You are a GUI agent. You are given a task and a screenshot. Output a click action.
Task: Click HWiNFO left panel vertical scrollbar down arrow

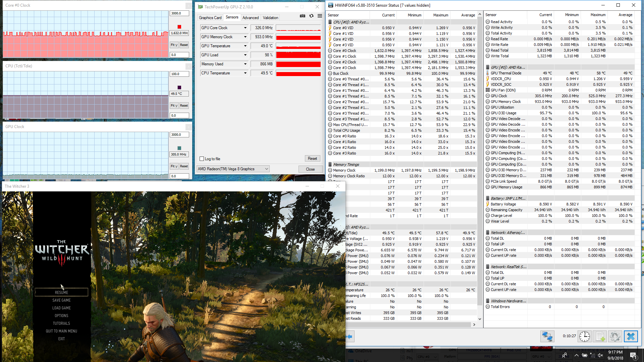point(480,319)
